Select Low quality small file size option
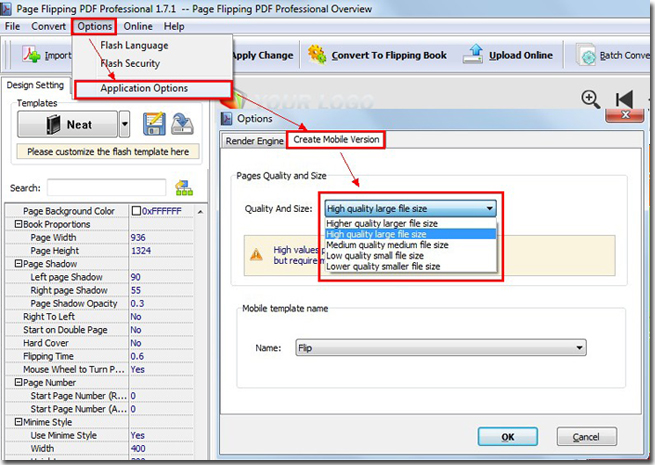 (x=411, y=256)
